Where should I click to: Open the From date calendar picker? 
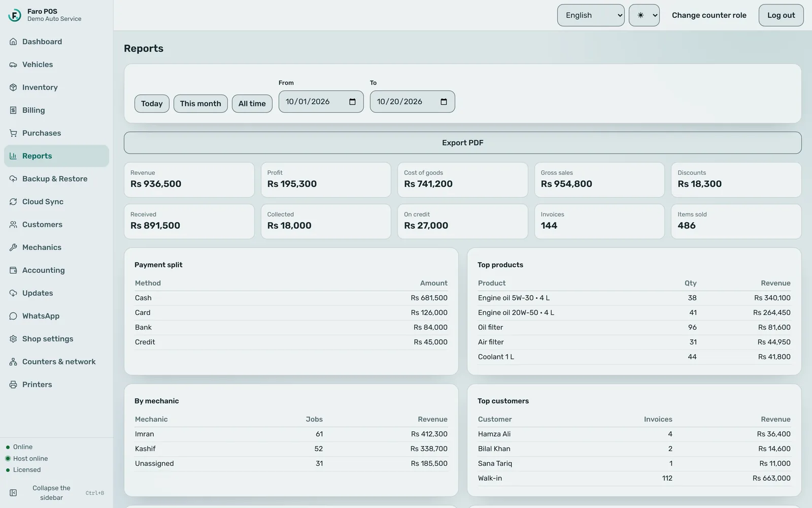tap(352, 102)
